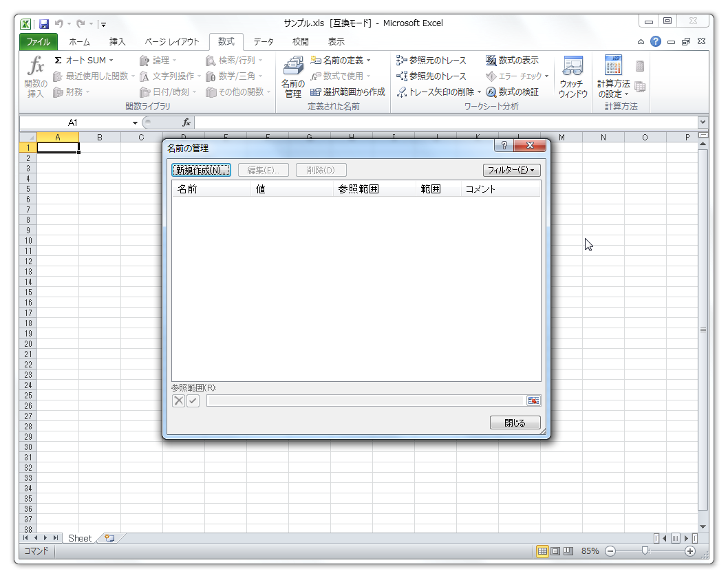Click the help question mark in 名前の管理 dialog
This screenshot has width=728, height=578.
tap(504, 146)
